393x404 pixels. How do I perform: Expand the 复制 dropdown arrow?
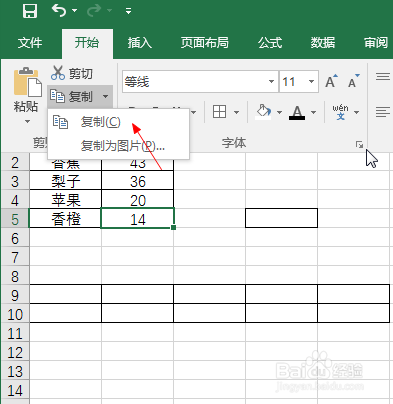[105, 97]
